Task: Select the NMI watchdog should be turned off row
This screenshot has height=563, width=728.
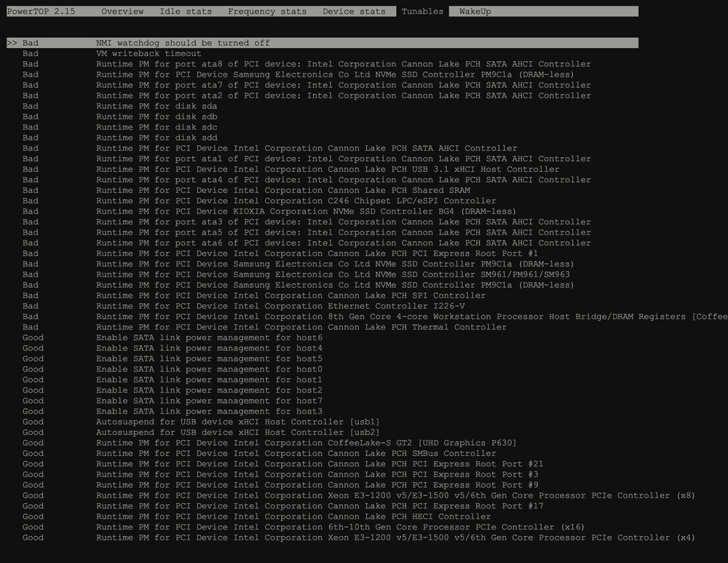Action: point(323,43)
